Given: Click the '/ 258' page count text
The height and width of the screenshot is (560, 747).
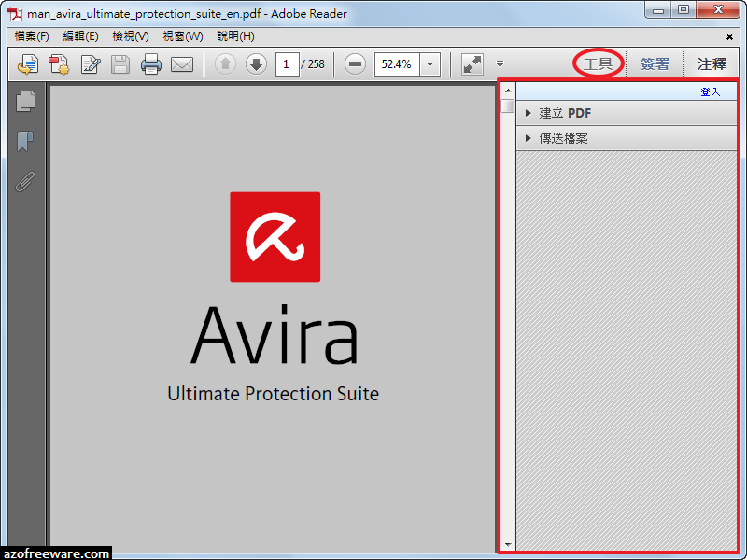Looking at the screenshot, I should tap(313, 64).
